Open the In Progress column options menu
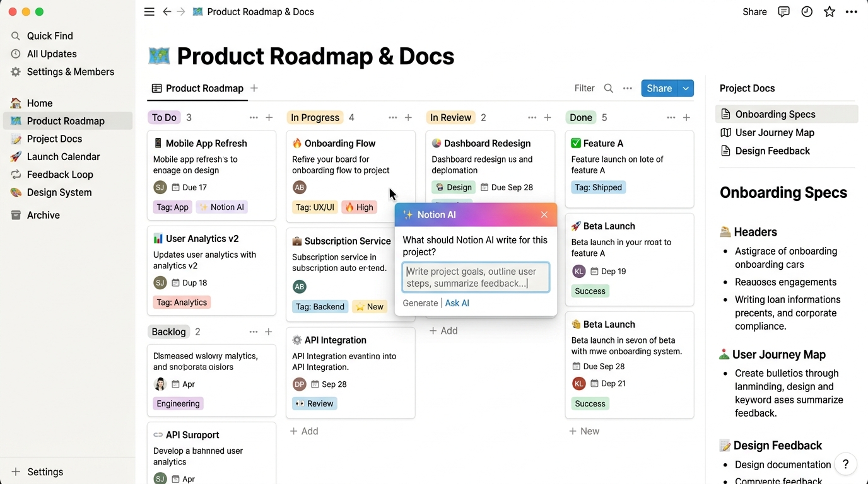The height and width of the screenshot is (484, 868). 393,118
